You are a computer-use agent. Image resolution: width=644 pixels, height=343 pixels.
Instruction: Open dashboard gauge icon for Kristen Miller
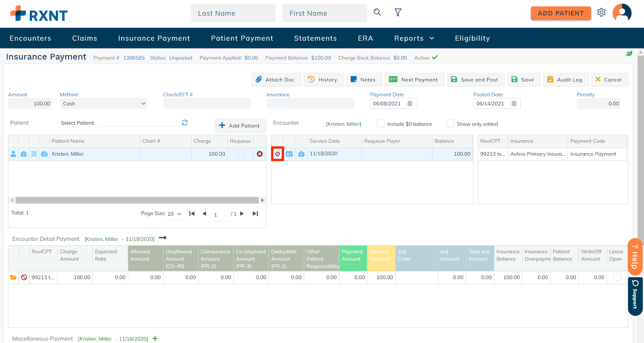pos(44,154)
